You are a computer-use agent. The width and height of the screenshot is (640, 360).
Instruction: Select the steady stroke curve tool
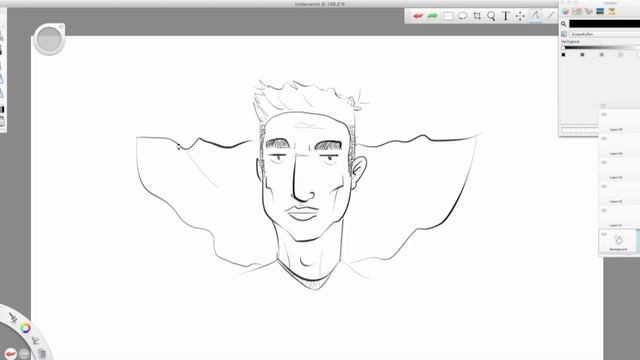click(x=535, y=16)
